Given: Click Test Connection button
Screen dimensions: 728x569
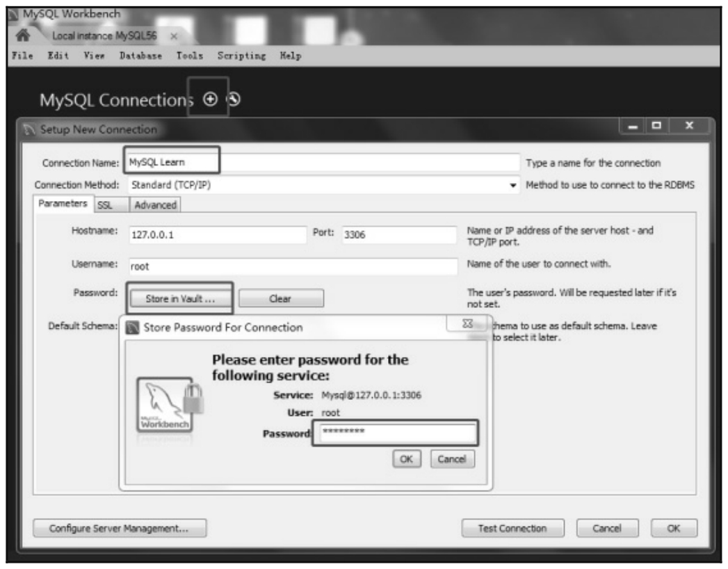Looking at the screenshot, I should (x=512, y=529).
